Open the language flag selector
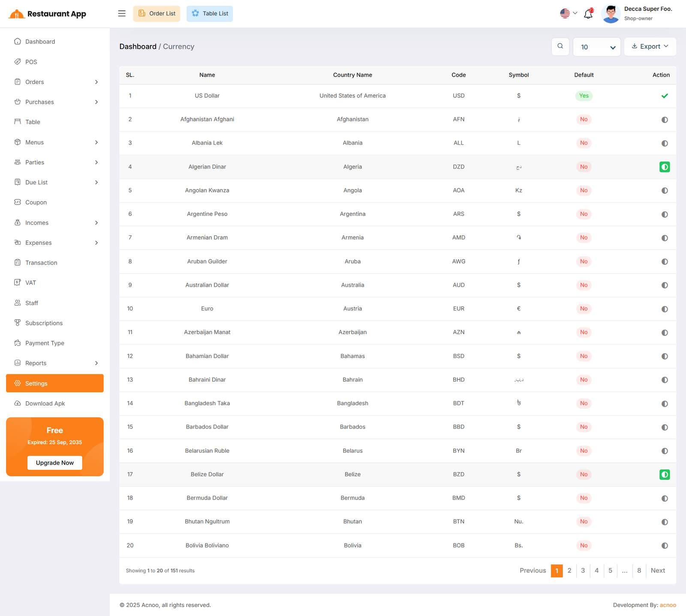The image size is (686, 616). [569, 14]
